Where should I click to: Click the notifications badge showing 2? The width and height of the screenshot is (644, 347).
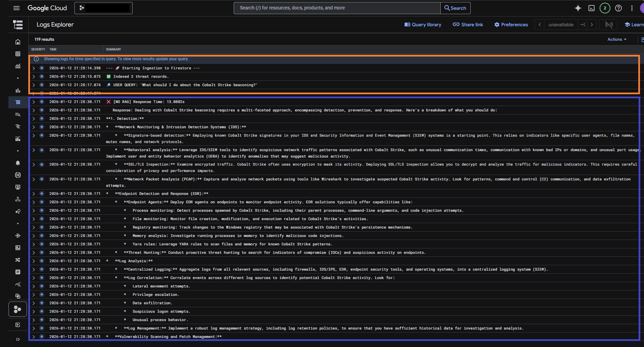pyautogui.click(x=605, y=8)
